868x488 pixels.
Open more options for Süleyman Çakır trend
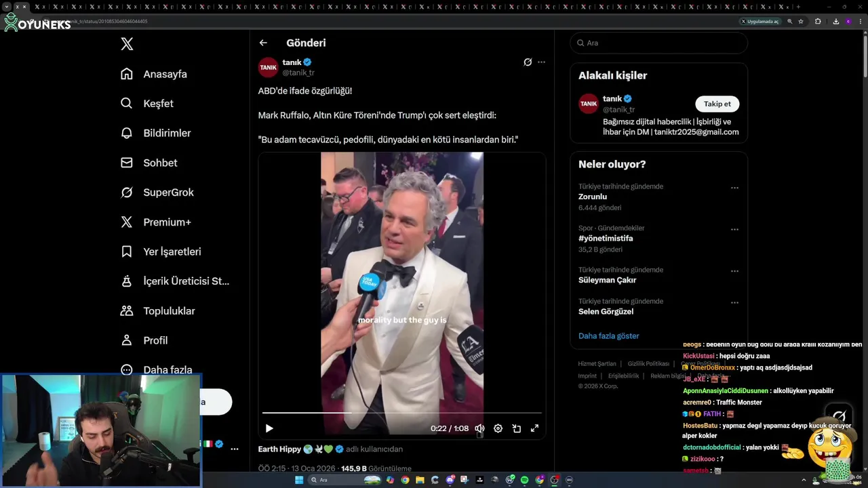coord(734,271)
